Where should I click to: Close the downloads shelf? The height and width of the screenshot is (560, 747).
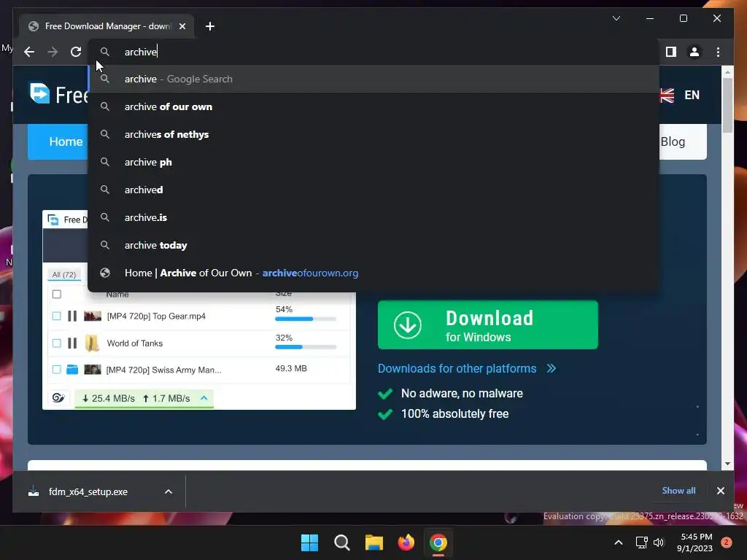[720, 491]
